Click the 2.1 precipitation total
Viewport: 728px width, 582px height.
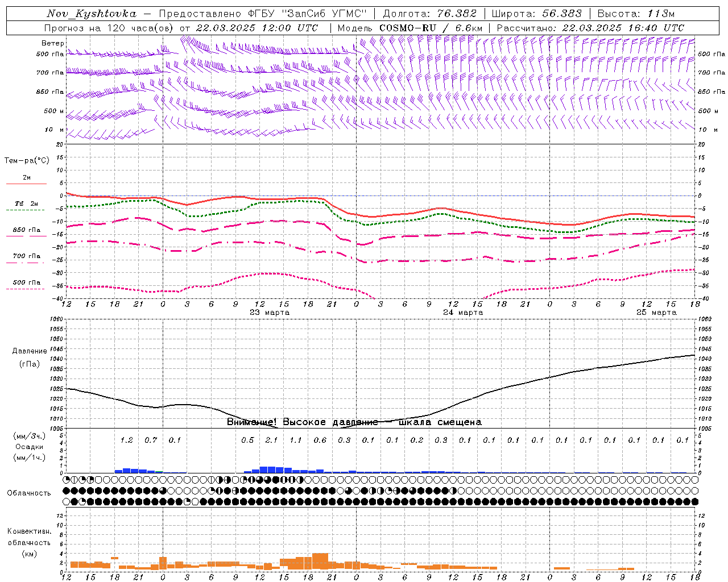coord(271,440)
